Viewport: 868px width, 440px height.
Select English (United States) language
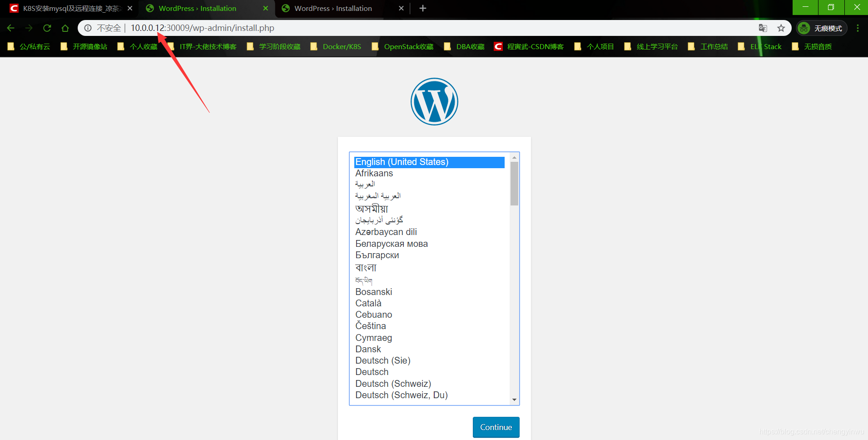click(429, 162)
